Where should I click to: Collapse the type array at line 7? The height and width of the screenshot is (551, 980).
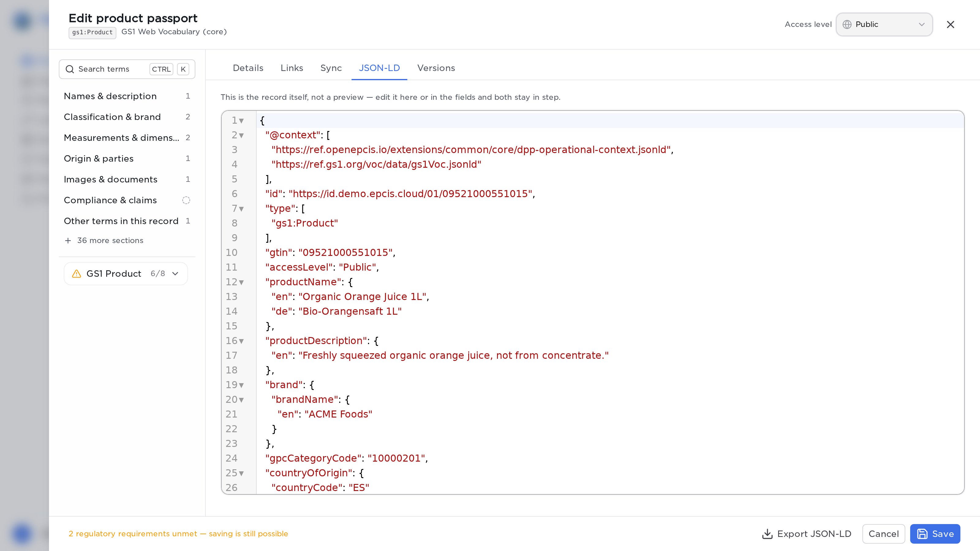pyautogui.click(x=241, y=209)
